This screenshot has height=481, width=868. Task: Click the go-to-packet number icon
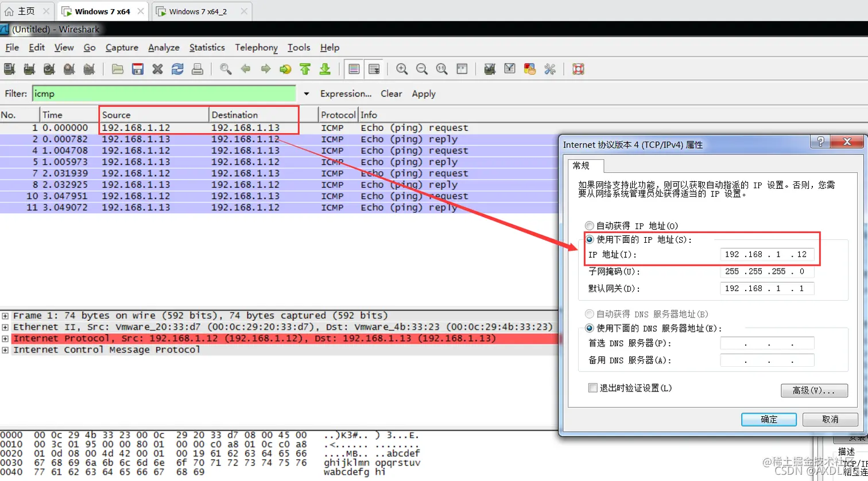pos(285,69)
